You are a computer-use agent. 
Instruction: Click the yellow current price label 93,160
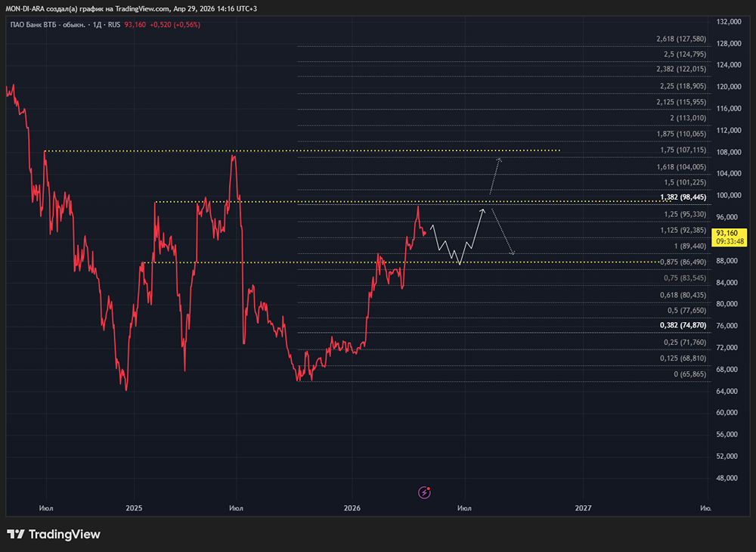point(730,237)
